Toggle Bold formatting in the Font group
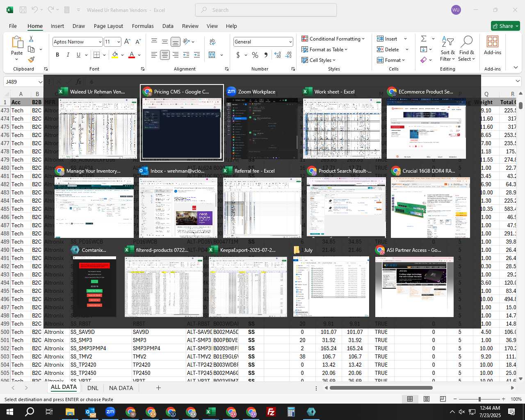Image resolution: width=525 pixels, height=420 pixels. coord(57,55)
